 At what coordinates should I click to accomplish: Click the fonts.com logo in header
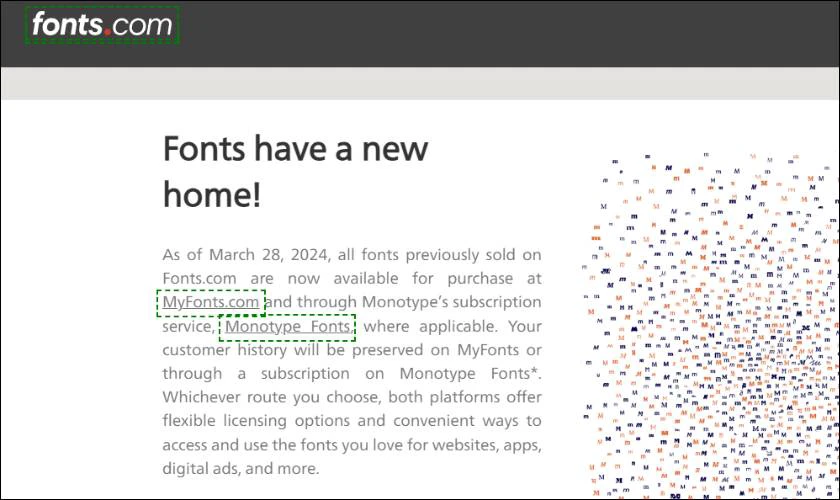[101, 26]
